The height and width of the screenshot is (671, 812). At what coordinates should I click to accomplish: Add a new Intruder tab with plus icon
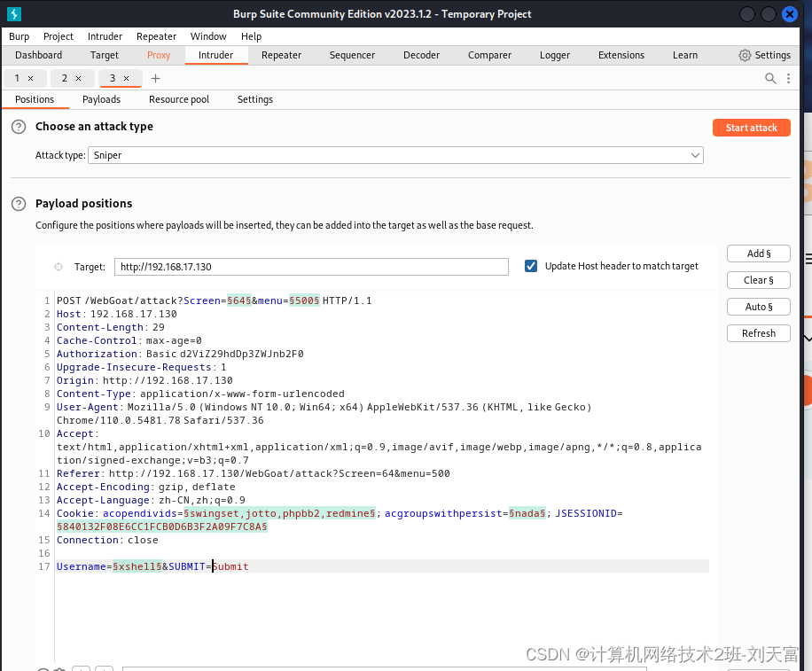pos(155,78)
